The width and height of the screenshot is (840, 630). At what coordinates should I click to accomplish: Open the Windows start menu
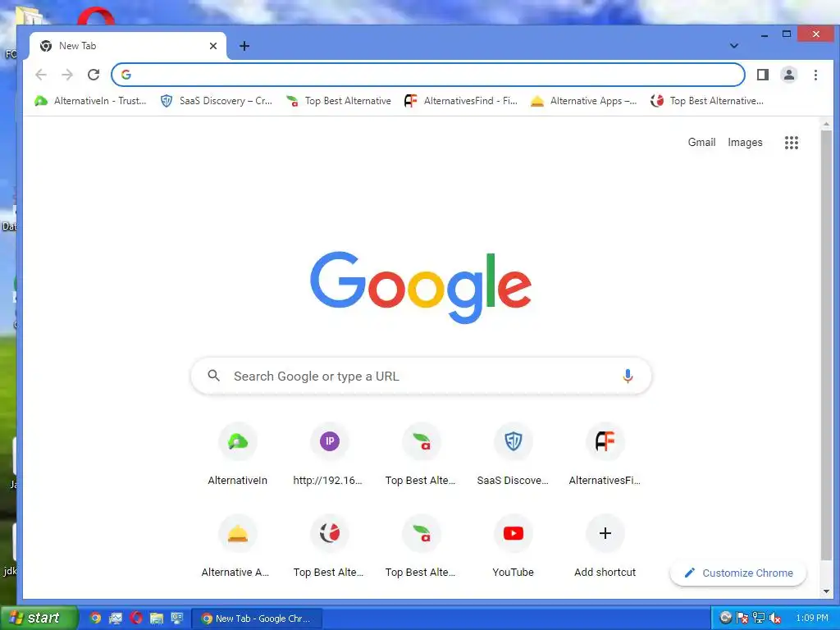click(x=39, y=618)
